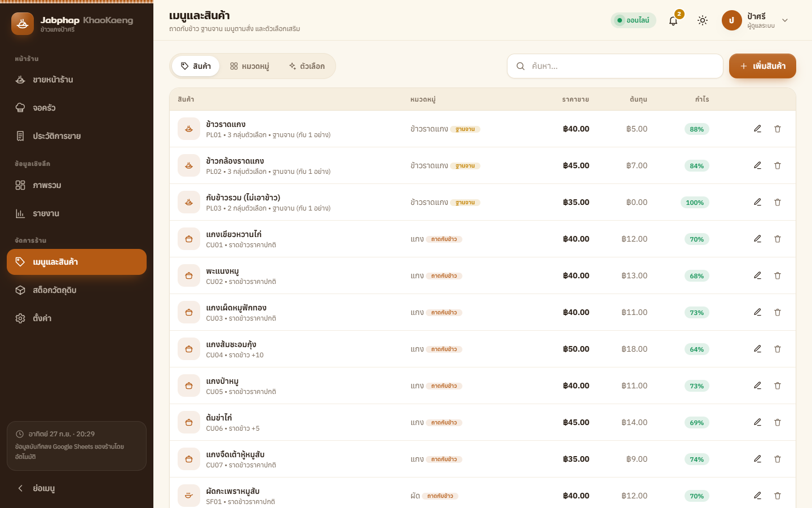The width and height of the screenshot is (812, 508).
Task: Delete the ต้มข่าไก่ row
Action: click(x=778, y=422)
